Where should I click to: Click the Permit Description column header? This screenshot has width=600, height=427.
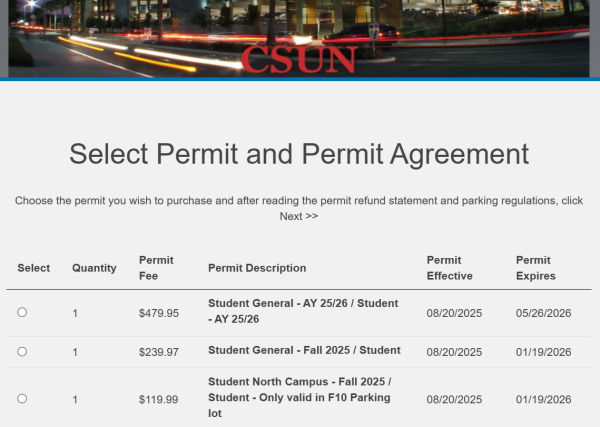point(257,268)
